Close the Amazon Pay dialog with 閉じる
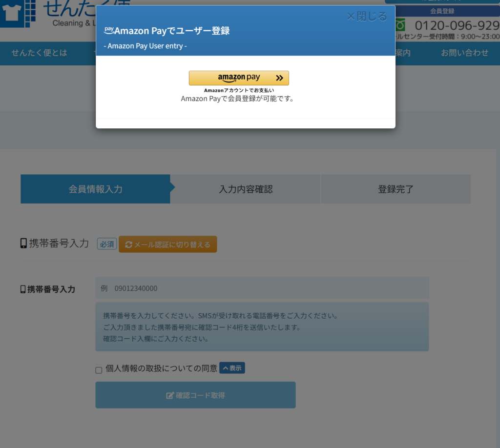 tap(367, 16)
